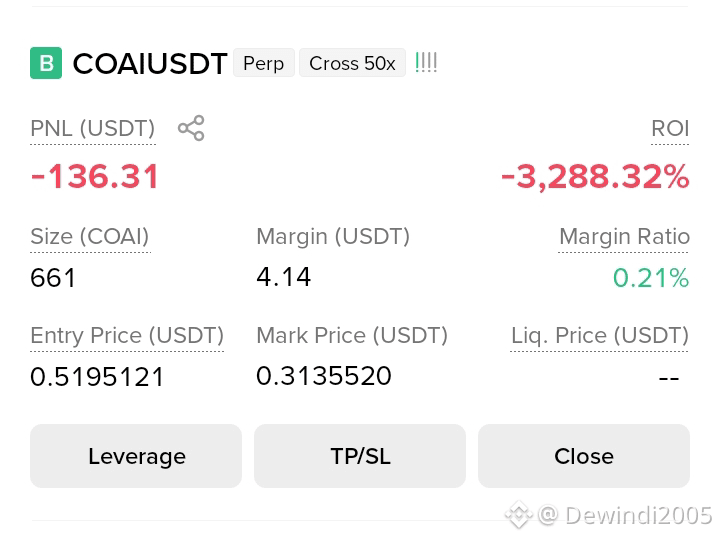Open the TP/SL settings button
Screen dimensions: 720x540
[x=360, y=456]
